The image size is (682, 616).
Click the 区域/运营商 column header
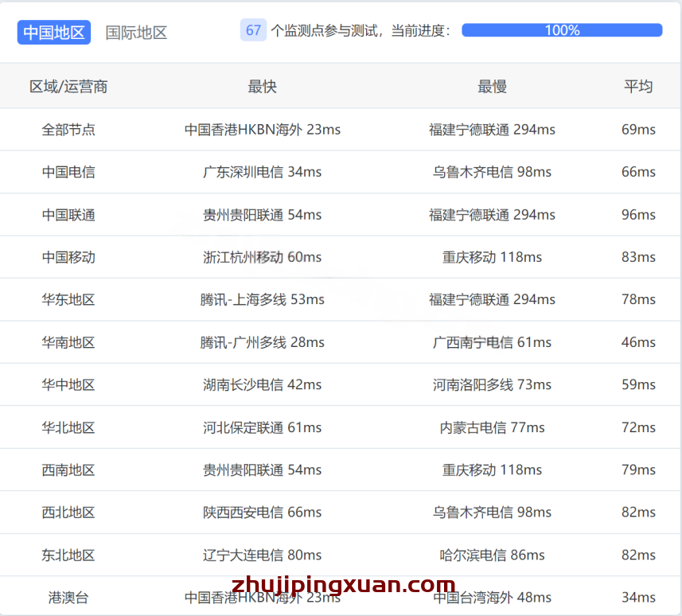68,87
